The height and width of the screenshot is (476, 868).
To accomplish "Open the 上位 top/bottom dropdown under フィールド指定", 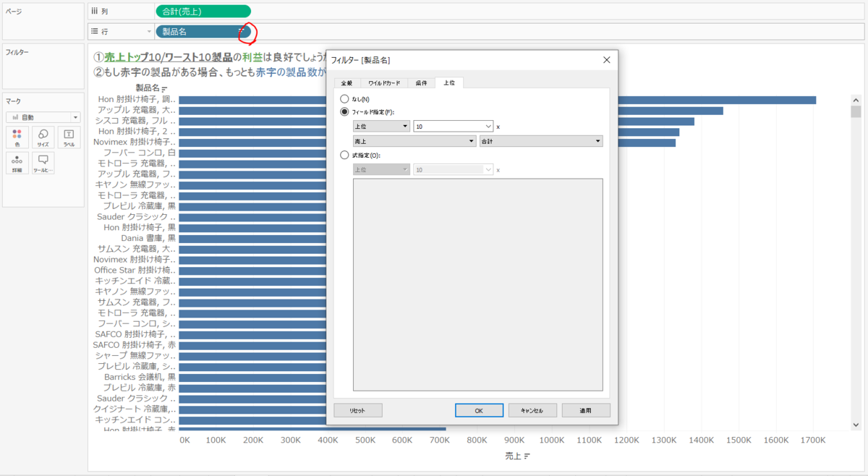I will pyautogui.click(x=381, y=126).
